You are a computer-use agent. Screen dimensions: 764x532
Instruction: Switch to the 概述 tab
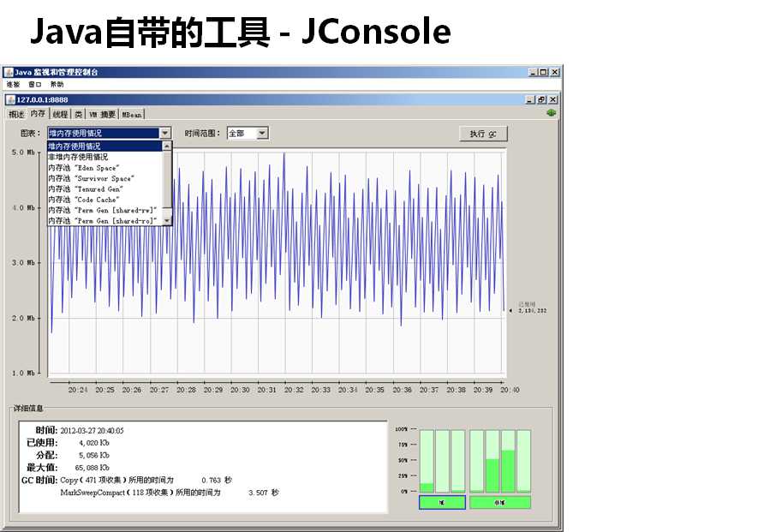[16, 114]
